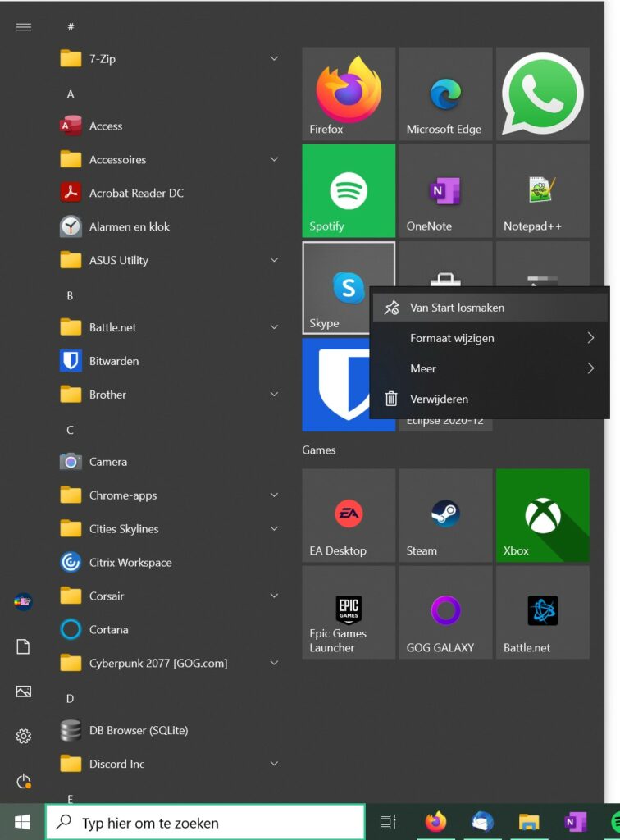Open the Steam tile
The width and height of the screenshot is (620, 840).
click(445, 515)
